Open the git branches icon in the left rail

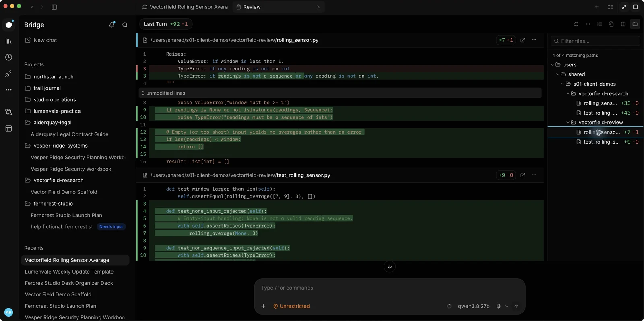[8, 112]
